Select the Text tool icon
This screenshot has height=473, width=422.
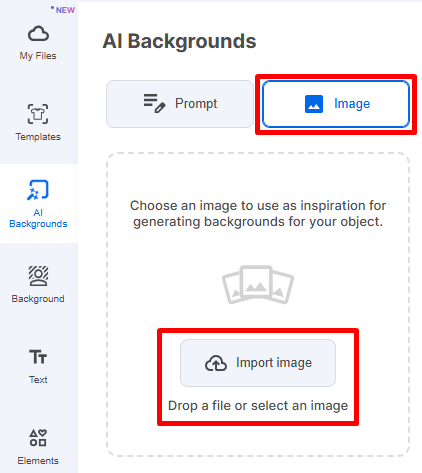tap(38, 357)
